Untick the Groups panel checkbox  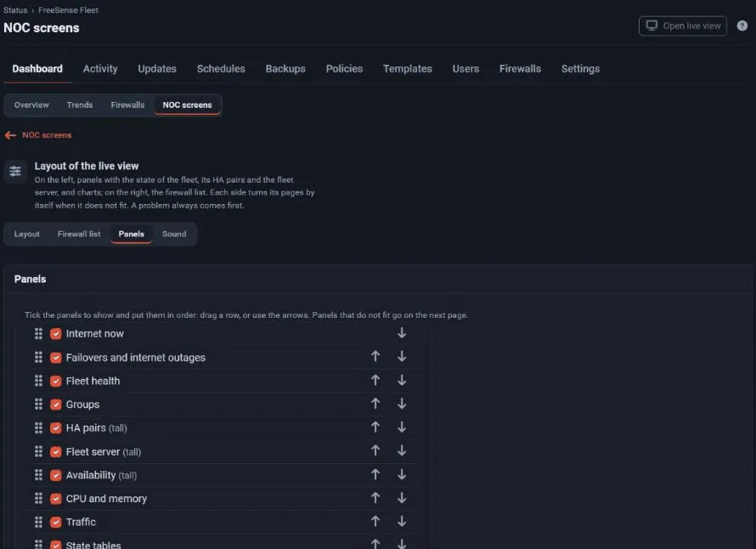[x=56, y=405]
